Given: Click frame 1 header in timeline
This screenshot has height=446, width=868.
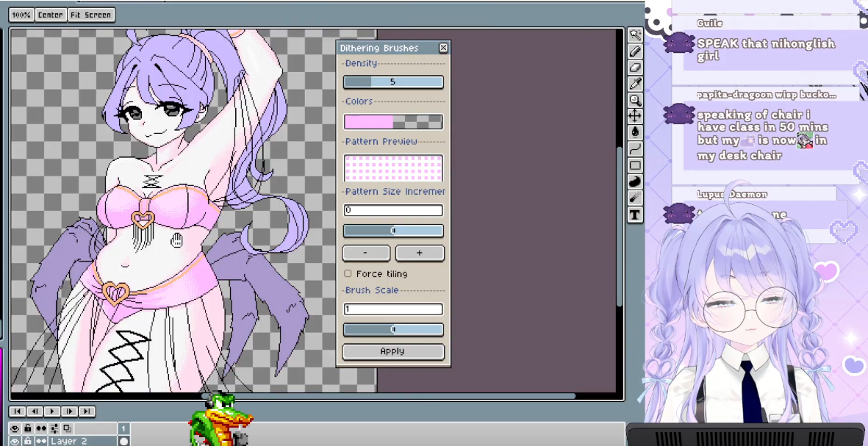Looking at the screenshot, I should click(124, 428).
